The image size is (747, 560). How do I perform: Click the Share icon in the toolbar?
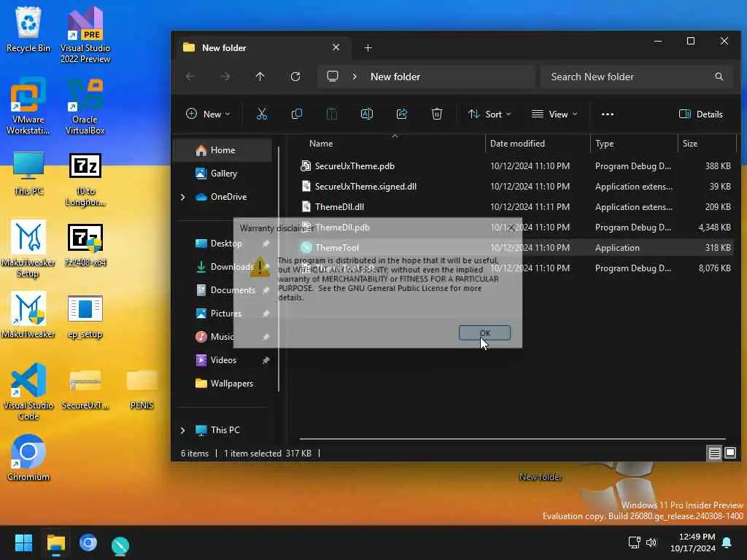pos(402,114)
